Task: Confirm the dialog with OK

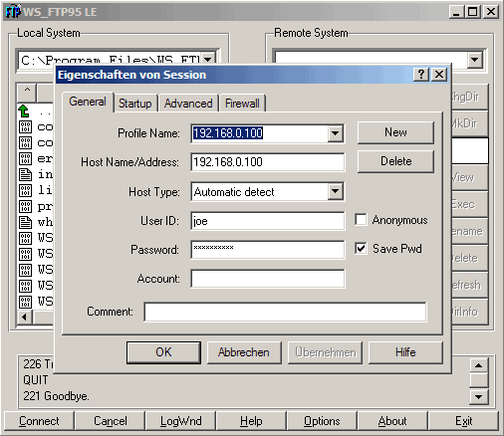Action: coord(163,352)
